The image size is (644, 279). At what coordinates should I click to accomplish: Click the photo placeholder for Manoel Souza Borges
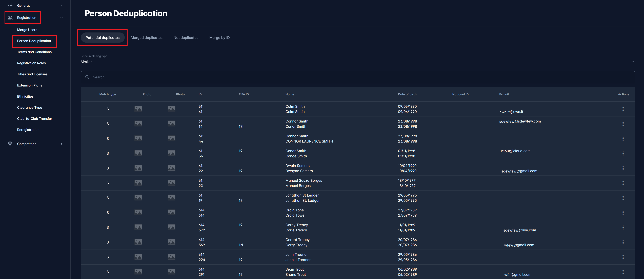coord(138,183)
